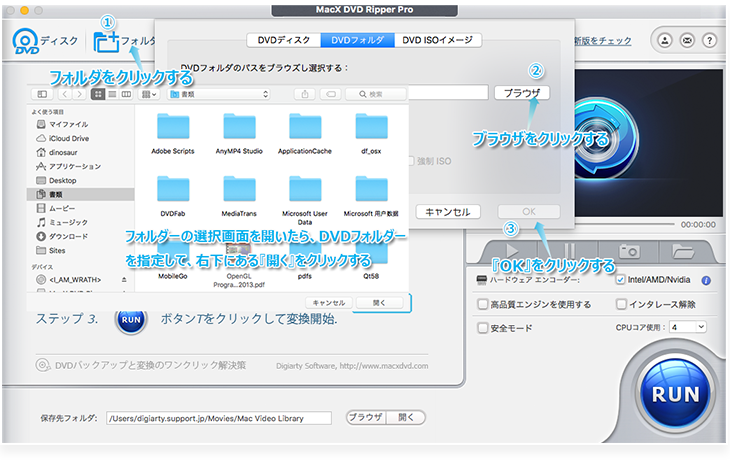The height and width of the screenshot is (460, 730).
Task: Enable 安全モード checkbox
Action: click(483, 328)
